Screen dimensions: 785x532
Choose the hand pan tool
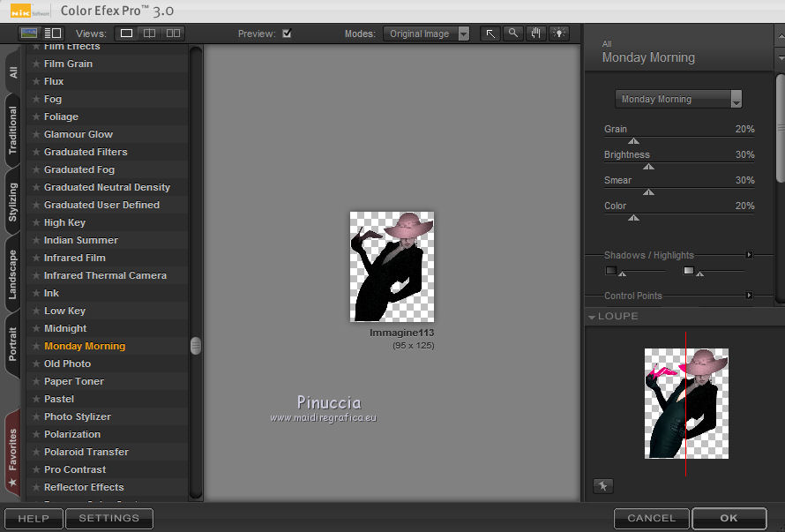coord(536,34)
